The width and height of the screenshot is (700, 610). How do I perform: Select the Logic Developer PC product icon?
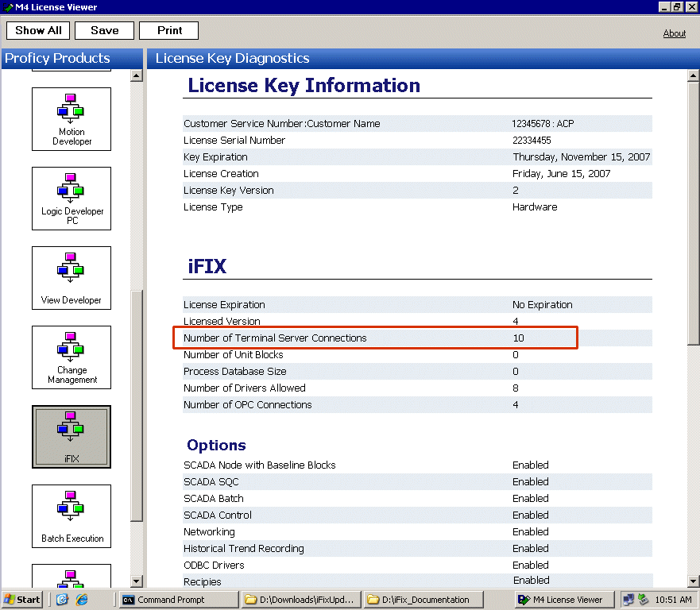[72, 199]
